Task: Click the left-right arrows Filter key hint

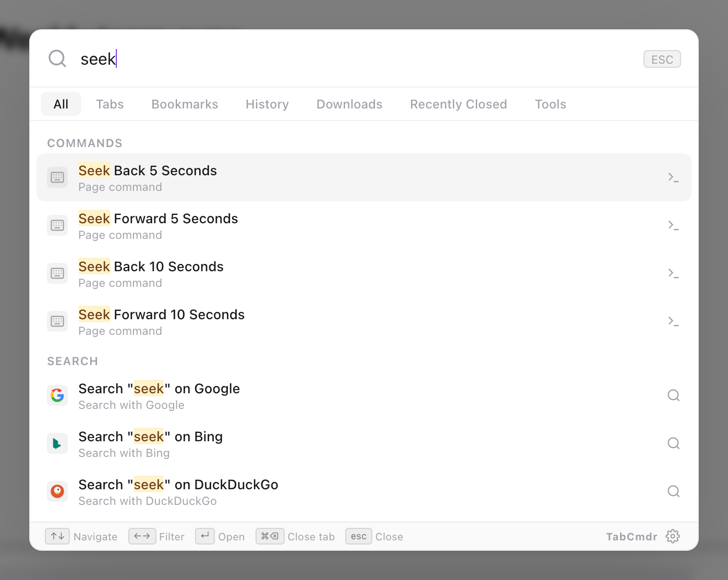Action: point(142,536)
